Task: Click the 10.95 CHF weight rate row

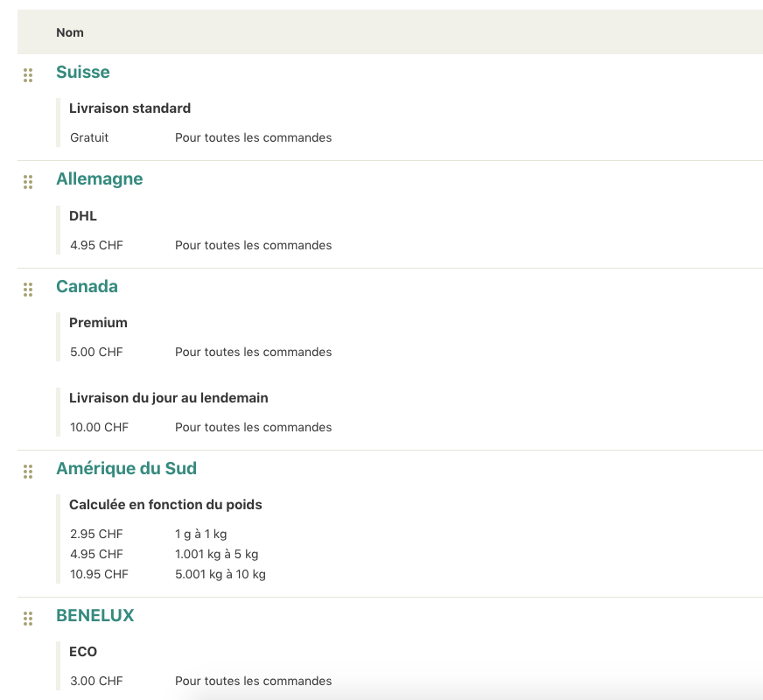Action: pos(168,574)
